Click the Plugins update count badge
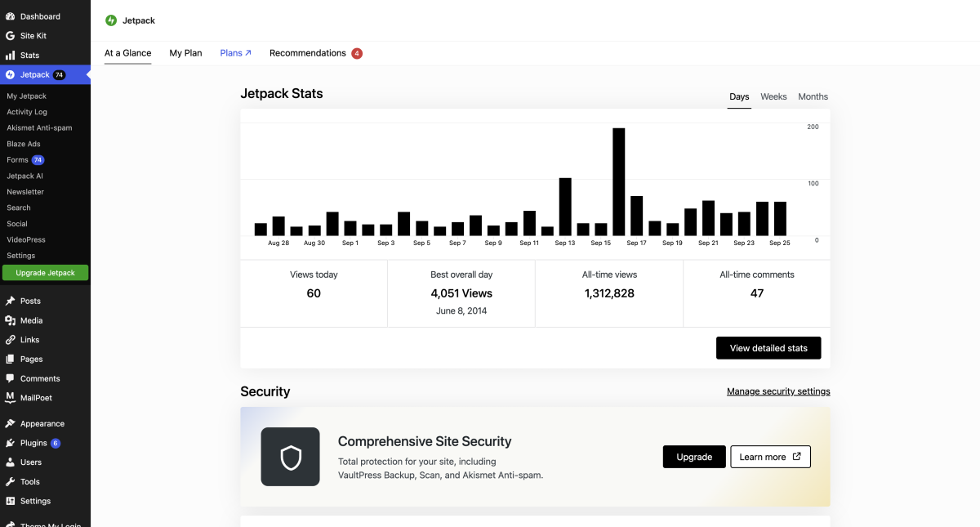Screen dimensions: 980x527 (x=56, y=443)
